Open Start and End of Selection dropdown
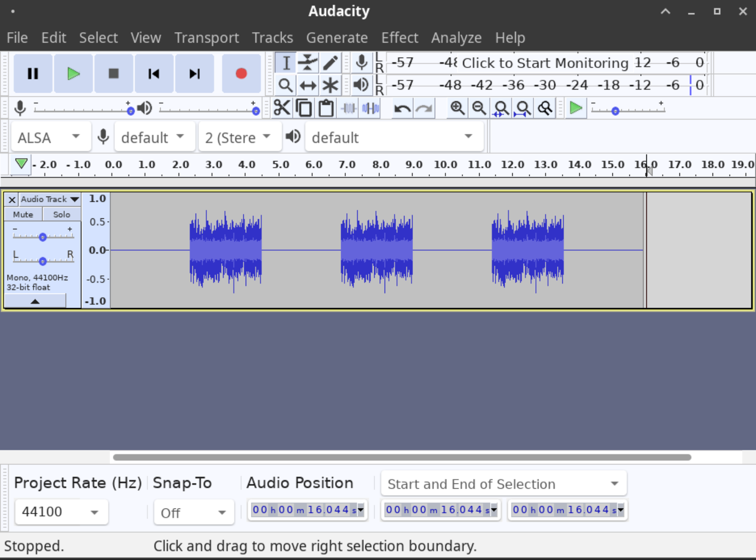 click(x=504, y=484)
